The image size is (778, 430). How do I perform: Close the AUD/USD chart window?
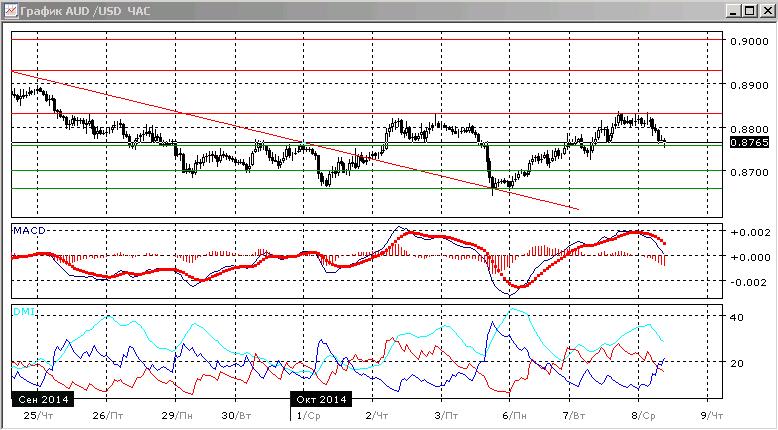(767, 10)
